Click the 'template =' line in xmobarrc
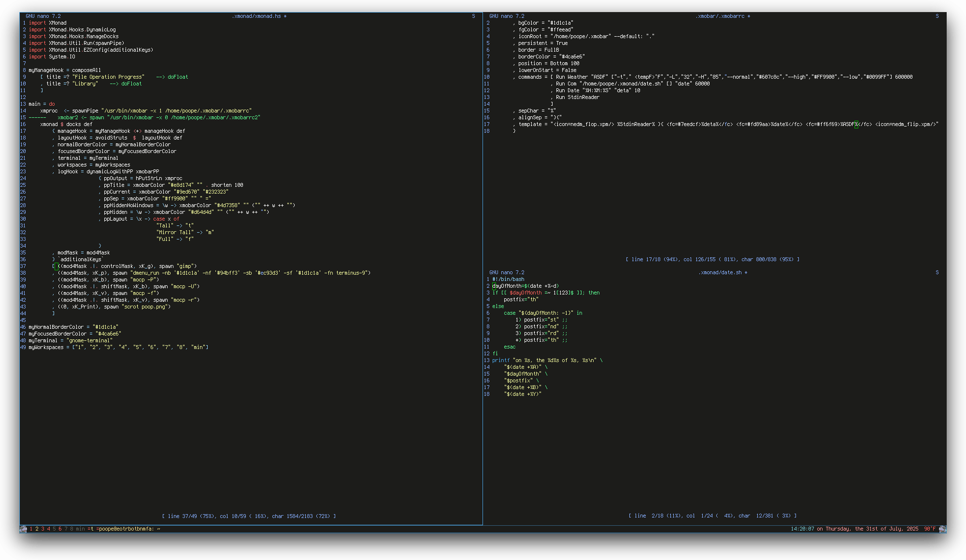Screen dimensions: 966x560 click(x=725, y=125)
